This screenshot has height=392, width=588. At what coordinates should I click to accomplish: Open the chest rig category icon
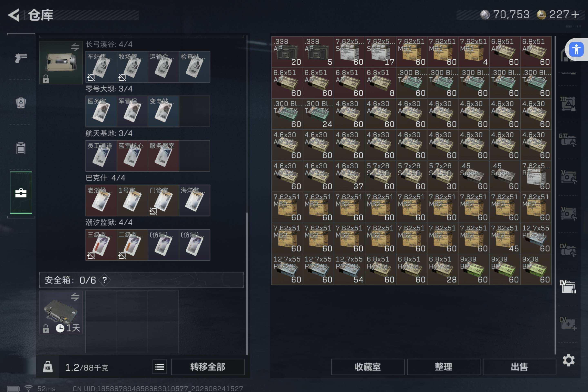coord(21,148)
